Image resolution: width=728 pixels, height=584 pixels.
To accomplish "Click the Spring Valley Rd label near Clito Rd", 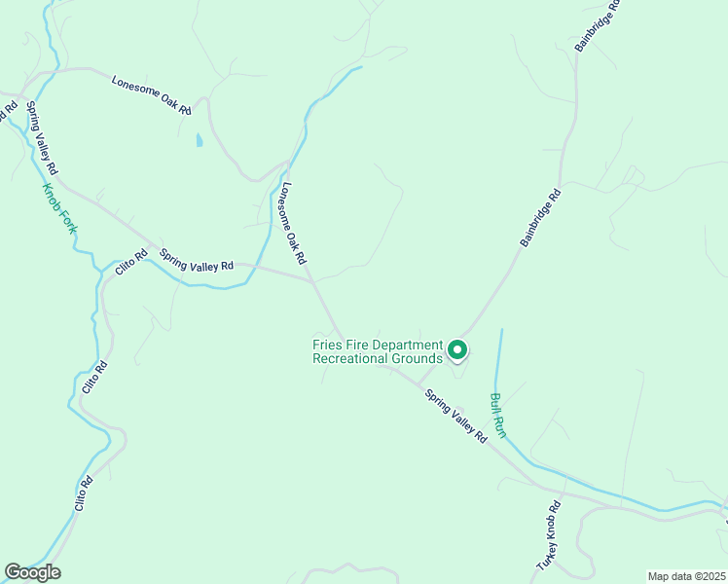I will [197, 261].
